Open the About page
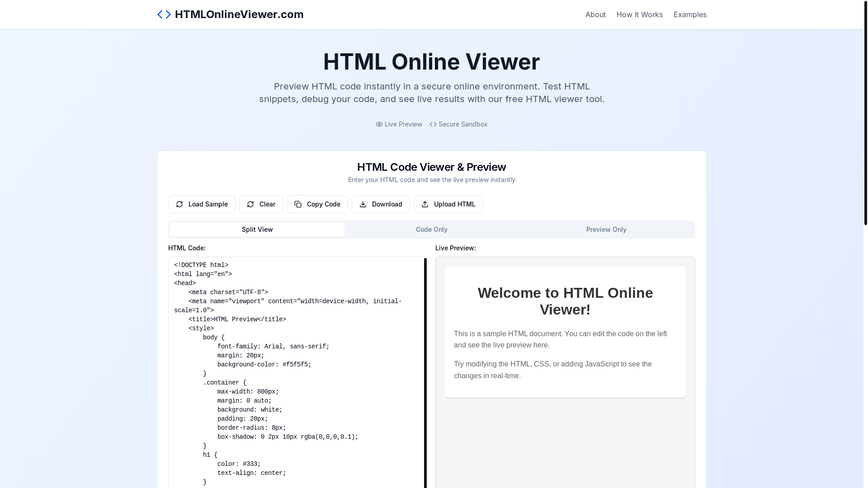The height and width of the screenshot is (488, 868). [595, 14]
